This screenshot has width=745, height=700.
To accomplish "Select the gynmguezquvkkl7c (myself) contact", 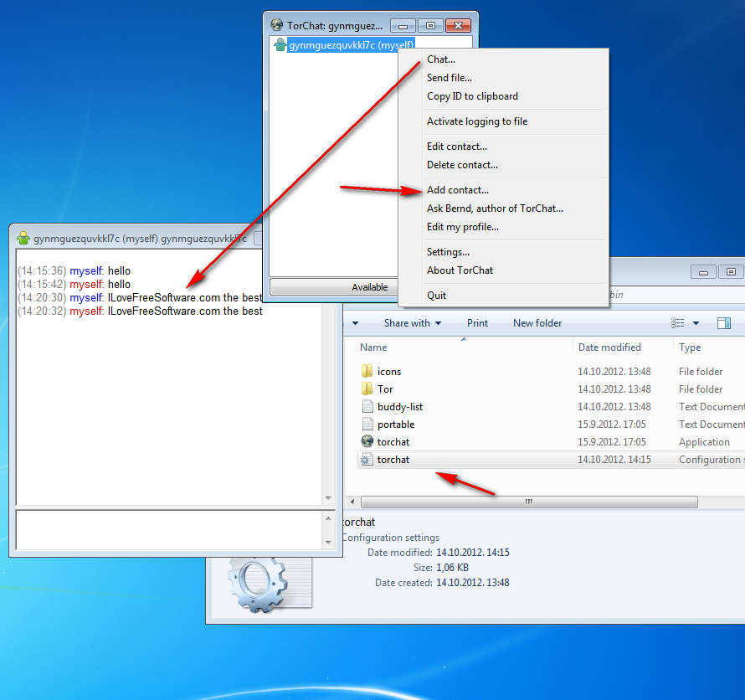I will [351, 45].
